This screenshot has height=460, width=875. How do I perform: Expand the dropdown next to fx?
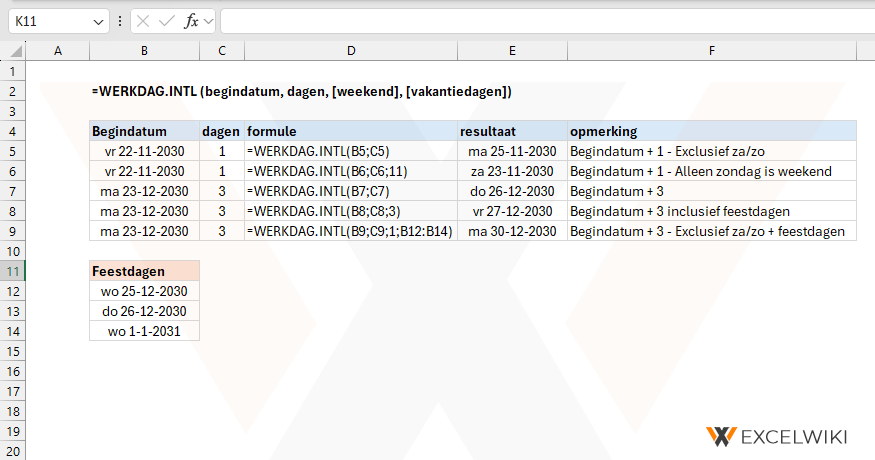[209, 22]
